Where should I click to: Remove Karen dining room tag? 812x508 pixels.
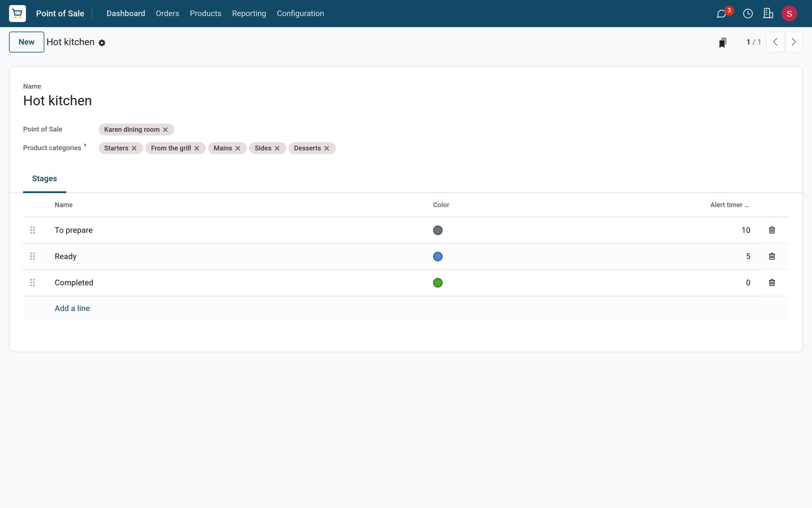tap(165, 130)
